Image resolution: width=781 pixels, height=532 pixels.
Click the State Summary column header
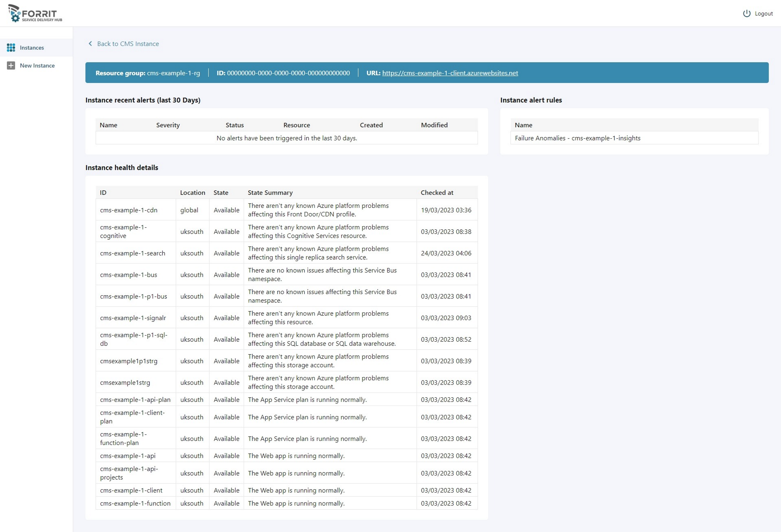pyautogui.click(x=270, y=193)
